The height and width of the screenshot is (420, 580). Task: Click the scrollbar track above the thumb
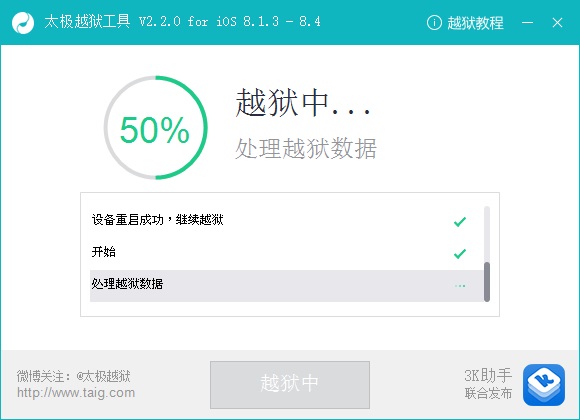[487, 234]
